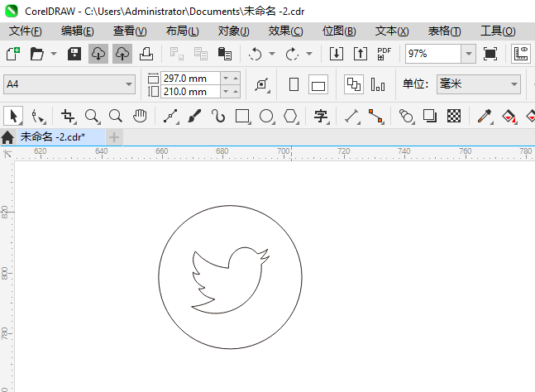The height and width of the screenshot is (392, 535).
Task: Toggle full-screen preview icon
Action: tap(490, 54)
